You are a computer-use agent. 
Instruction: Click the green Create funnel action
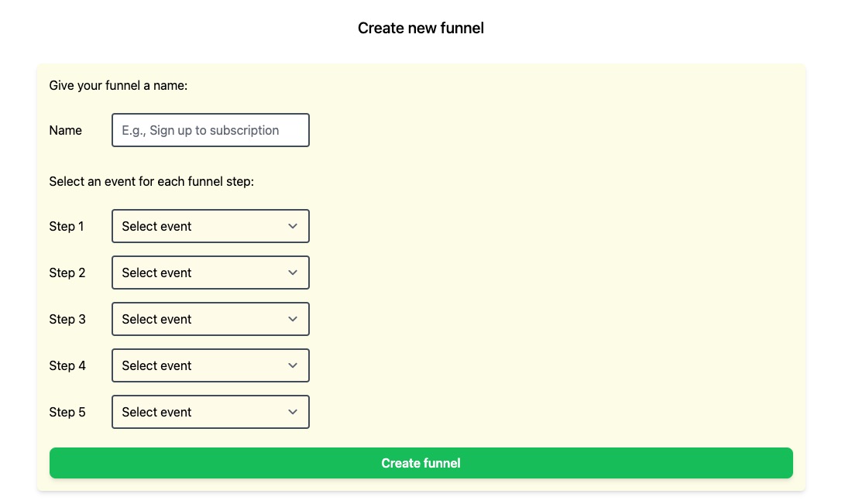(x=421, y=463)
